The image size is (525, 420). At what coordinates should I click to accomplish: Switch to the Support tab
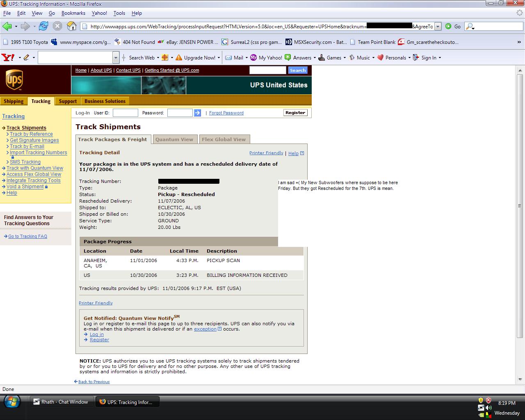coord(68,101)
